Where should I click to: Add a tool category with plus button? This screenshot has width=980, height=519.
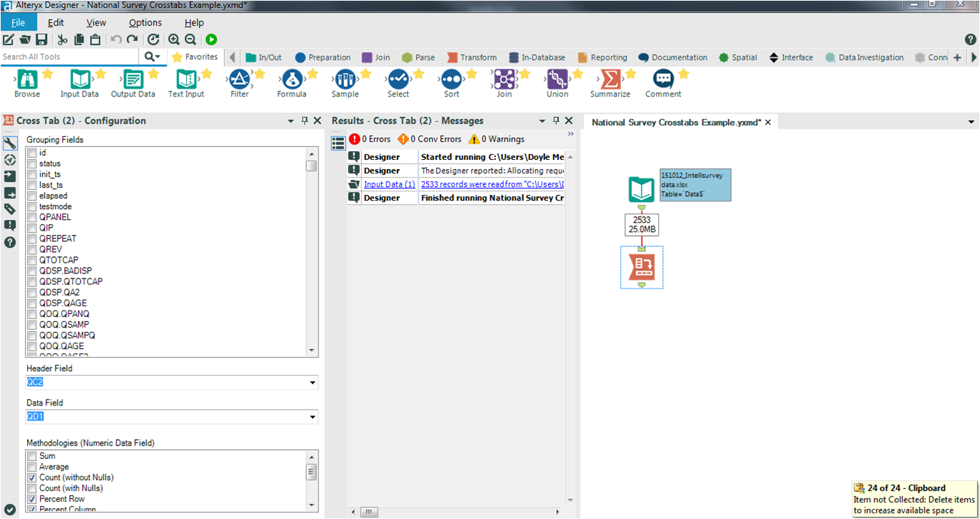coord(957,57)
